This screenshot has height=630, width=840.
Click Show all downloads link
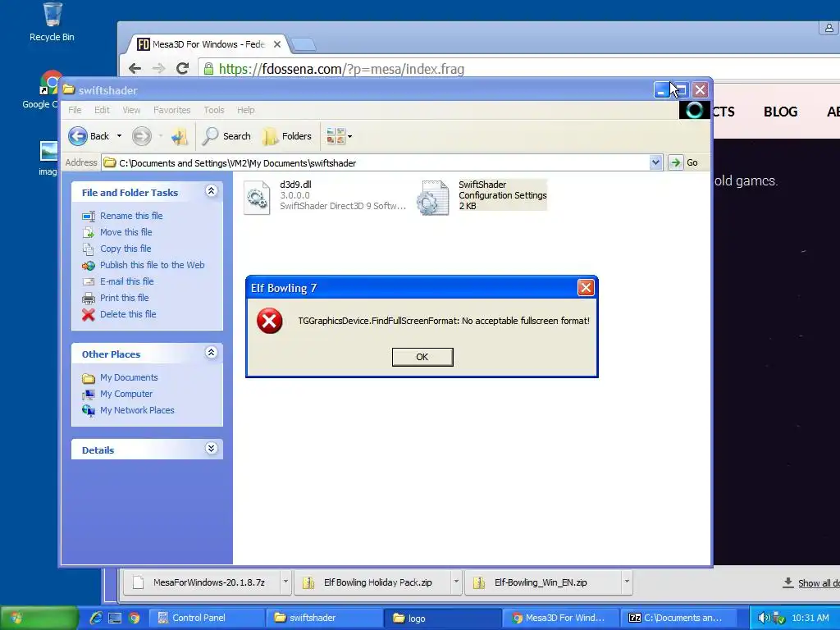819,583
